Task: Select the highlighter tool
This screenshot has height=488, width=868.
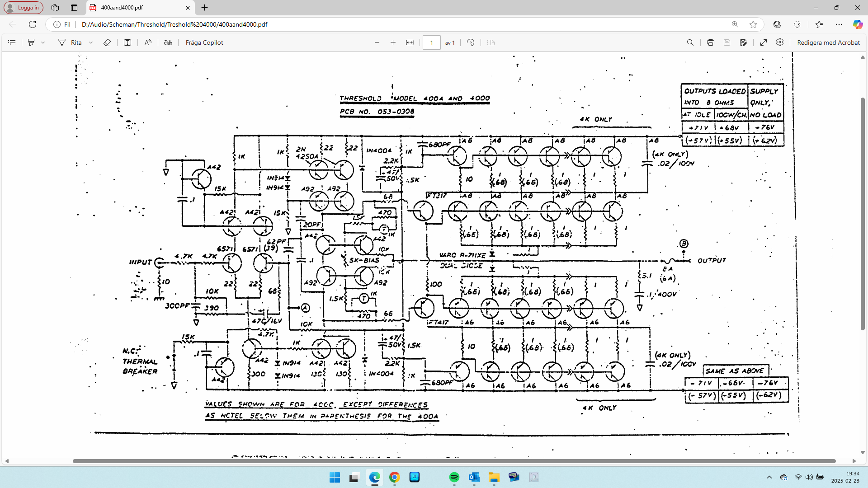Action: 31,42
